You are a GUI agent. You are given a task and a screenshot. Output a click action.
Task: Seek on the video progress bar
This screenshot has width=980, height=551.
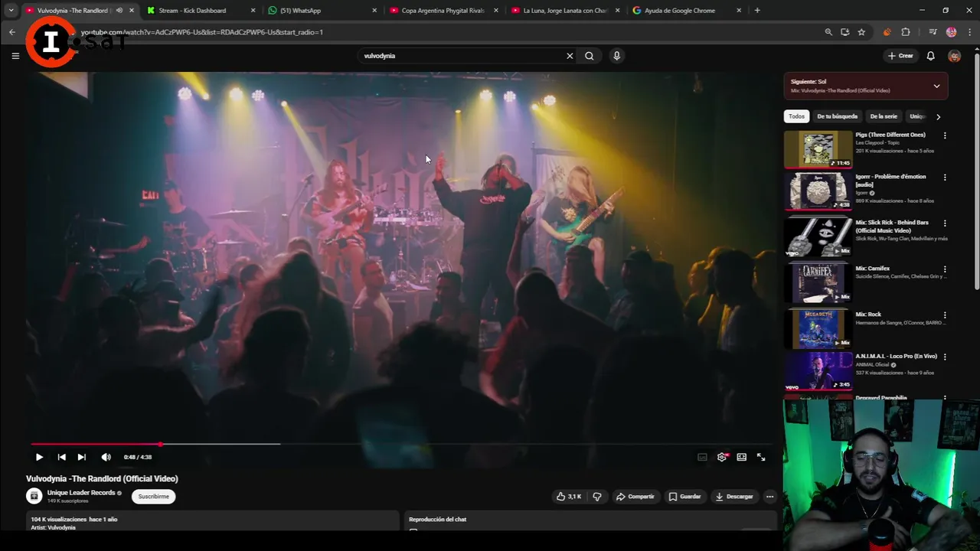[x=402, y=444]
